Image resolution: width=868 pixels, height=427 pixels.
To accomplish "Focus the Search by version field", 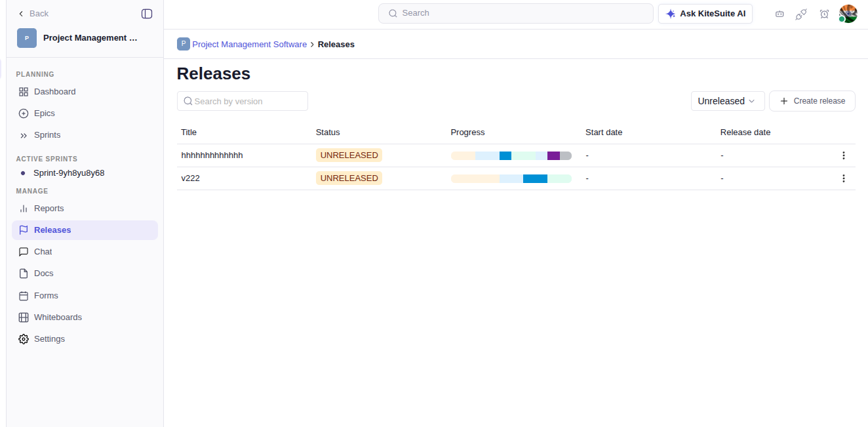I will click(x=243, y=101).
